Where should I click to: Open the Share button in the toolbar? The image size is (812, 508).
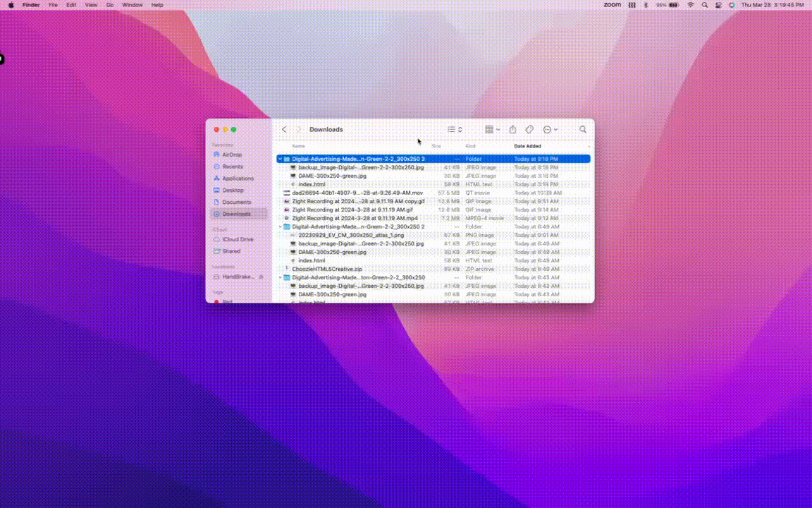[512, 129]
